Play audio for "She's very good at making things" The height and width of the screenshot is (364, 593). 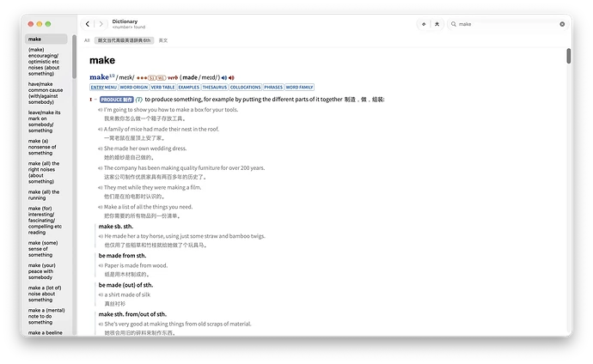101,324
